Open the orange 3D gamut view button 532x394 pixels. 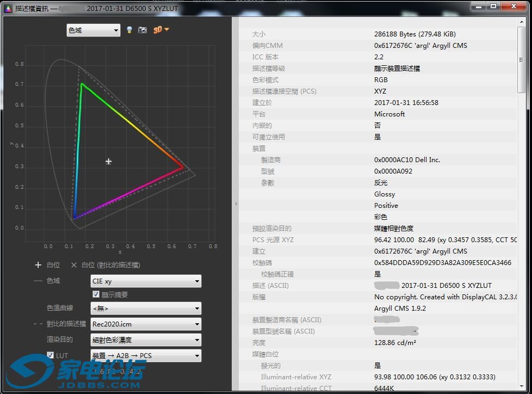coord(161,30)
